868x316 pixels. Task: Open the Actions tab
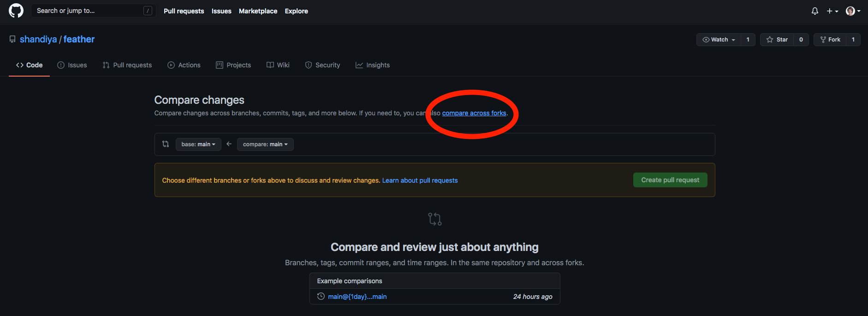click(184, 65)
